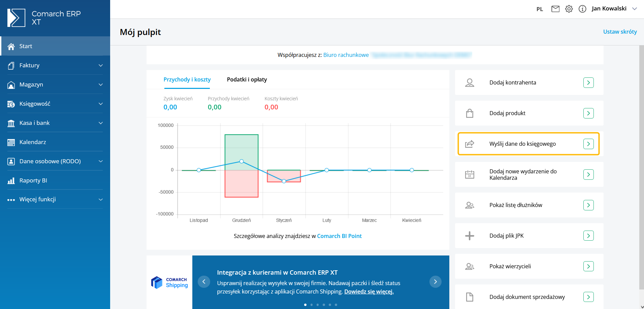Click arrow button for Dodaj produkt
Image resolution: width=644 pixels, height=309 pixels.
588,113
